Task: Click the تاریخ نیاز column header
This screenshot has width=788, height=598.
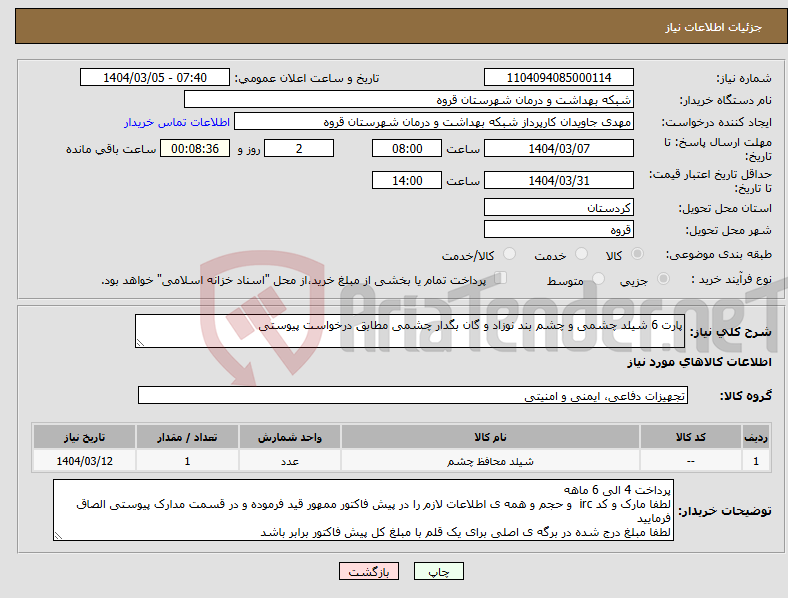Action: (x=84, y=437)
